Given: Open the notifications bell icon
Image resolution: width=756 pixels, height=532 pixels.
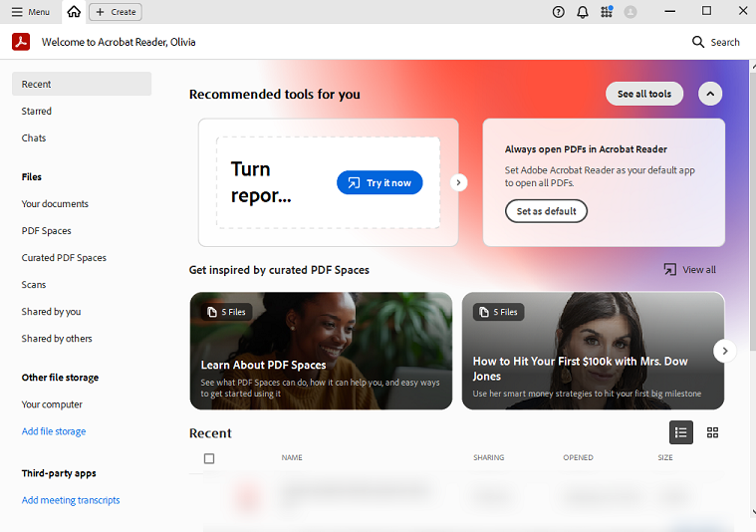Looking at the screenshot, I should [x=583, y=12].
